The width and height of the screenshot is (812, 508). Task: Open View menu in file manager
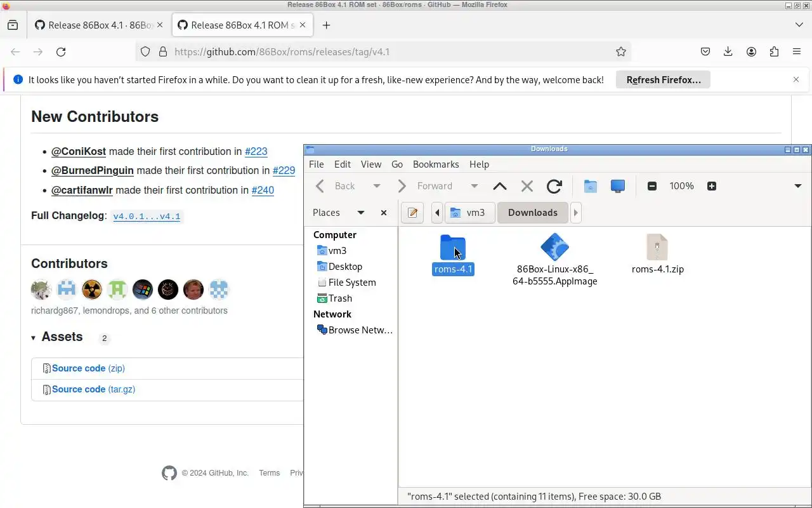click(x=371, y=164)
